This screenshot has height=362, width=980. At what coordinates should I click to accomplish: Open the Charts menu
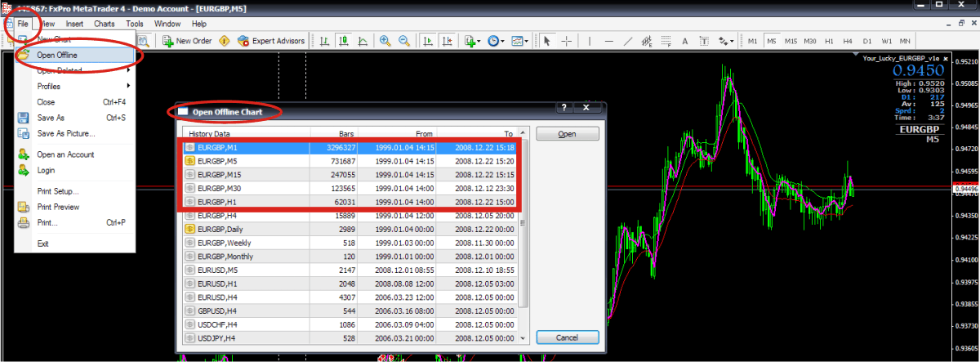click(105, 24)
